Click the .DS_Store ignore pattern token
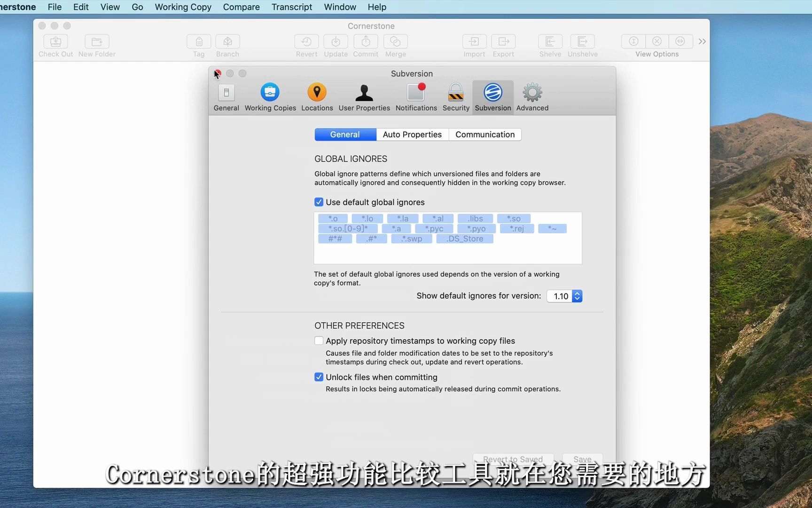 [465, 238]
